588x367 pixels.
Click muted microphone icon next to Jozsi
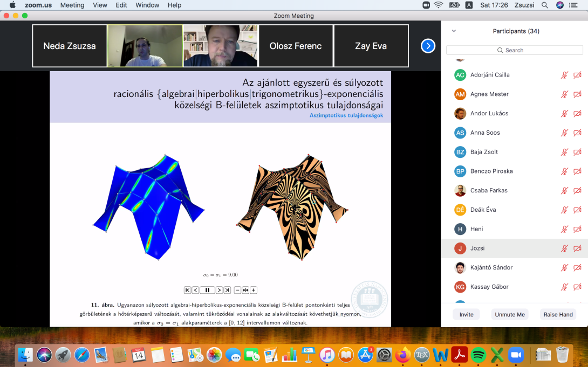564,248
